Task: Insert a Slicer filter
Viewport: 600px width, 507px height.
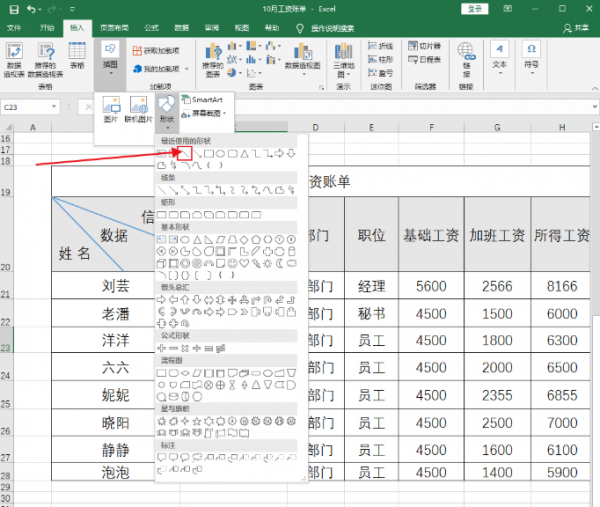Action: coord(424,46)
